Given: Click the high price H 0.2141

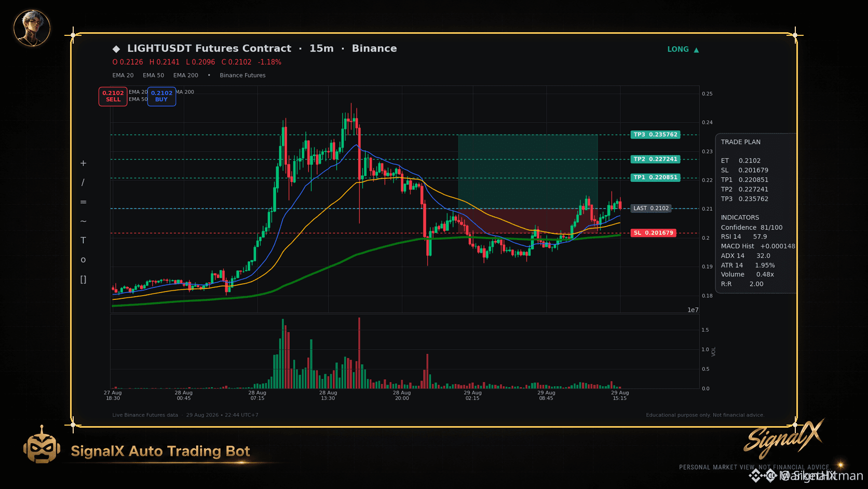Looking at the screenshot, I should click(165, 62).
